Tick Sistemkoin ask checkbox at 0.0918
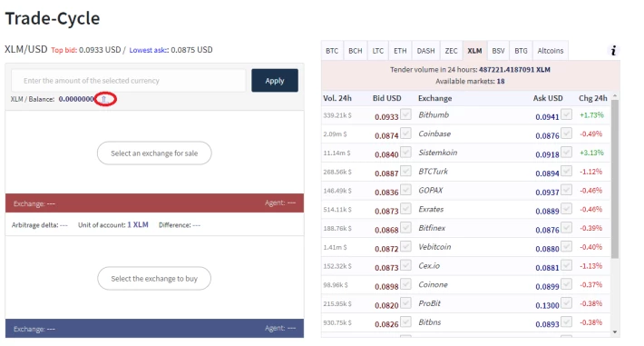Image resolution: width=644 pixels, height=346 pixels. click(566, 152)
